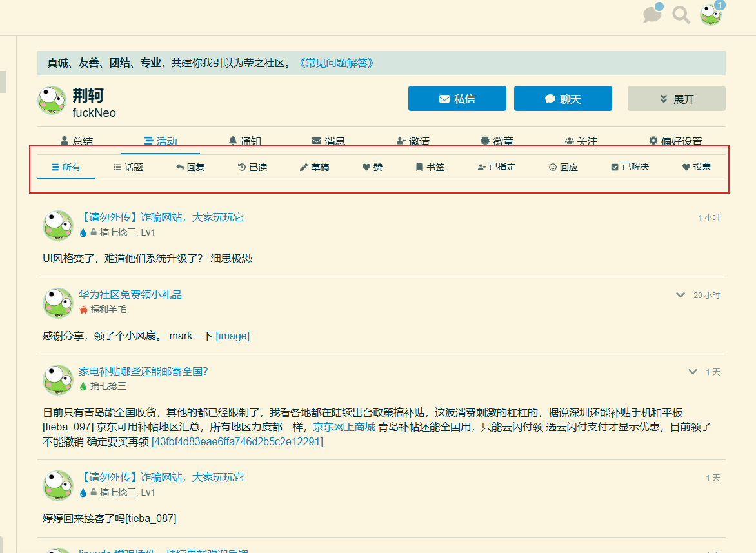Viewport: 756px width, 553px height.
Task: Open 《常见问题解答》 FAQ link
Action: click(x=336, y=63)
